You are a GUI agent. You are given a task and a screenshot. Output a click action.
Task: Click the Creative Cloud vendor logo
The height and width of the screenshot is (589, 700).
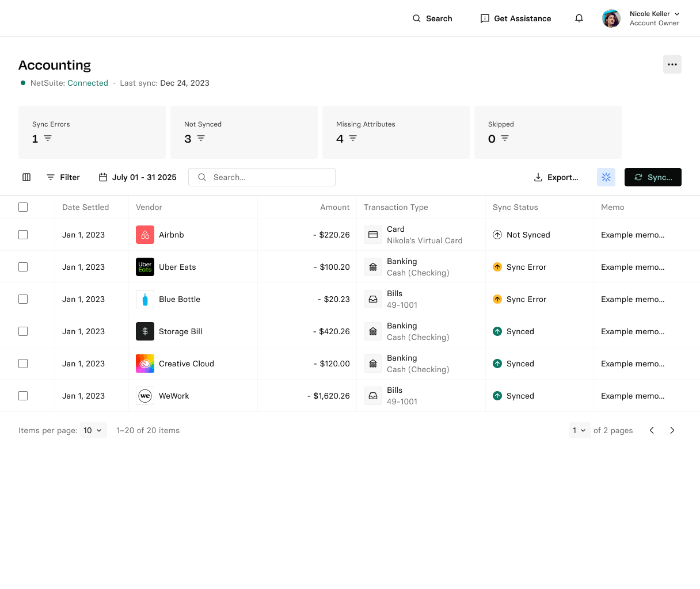pyautogui.click(x=145, y=364)
